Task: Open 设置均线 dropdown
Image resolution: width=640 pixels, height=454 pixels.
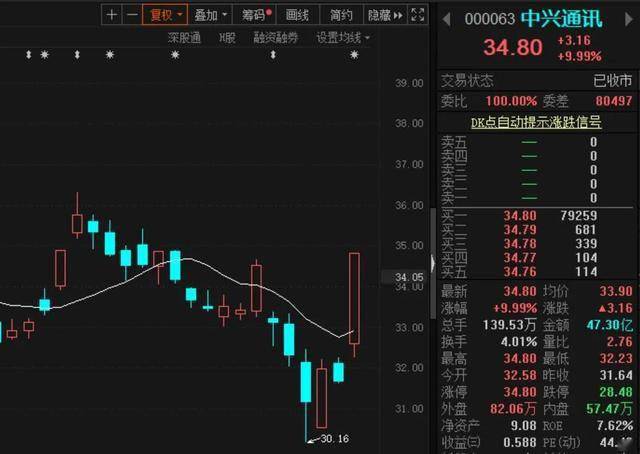Action: point(342,38)
